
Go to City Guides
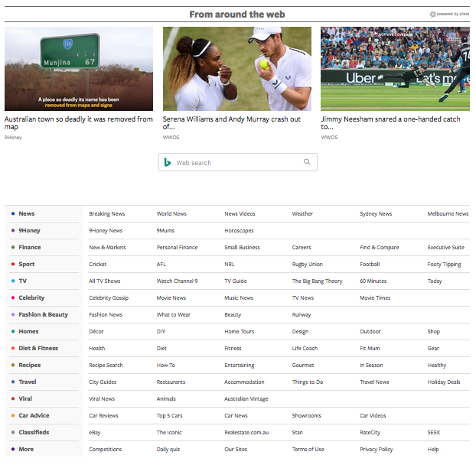pos(103,382)
